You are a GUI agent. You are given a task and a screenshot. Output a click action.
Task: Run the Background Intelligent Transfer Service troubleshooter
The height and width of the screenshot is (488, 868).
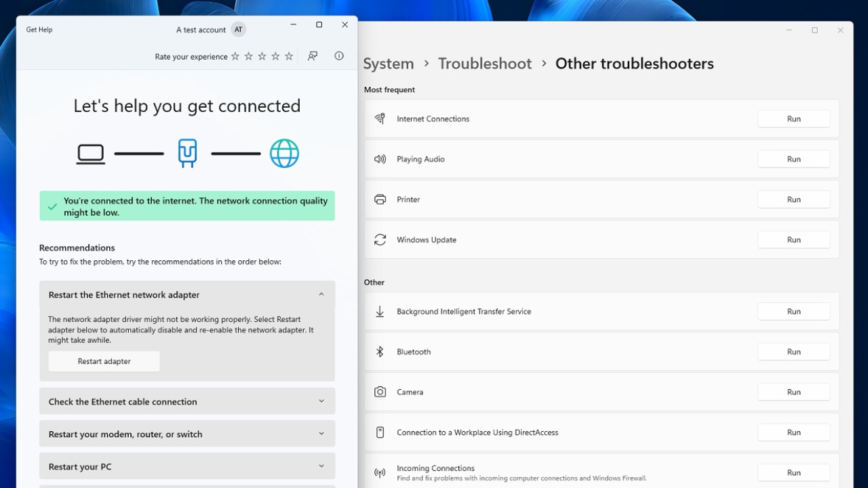click(793, 312)
